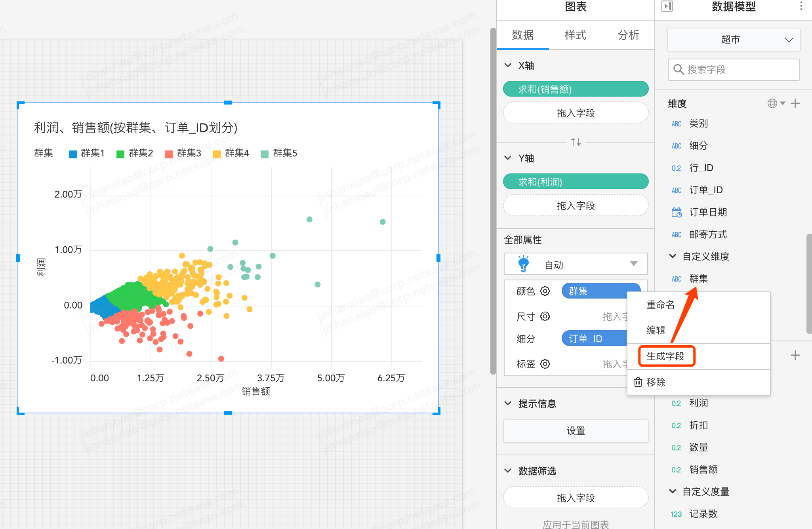Open label (标签) settings gear icon
This screenshot has width=812, height=529.
click(x=545, y=364)
